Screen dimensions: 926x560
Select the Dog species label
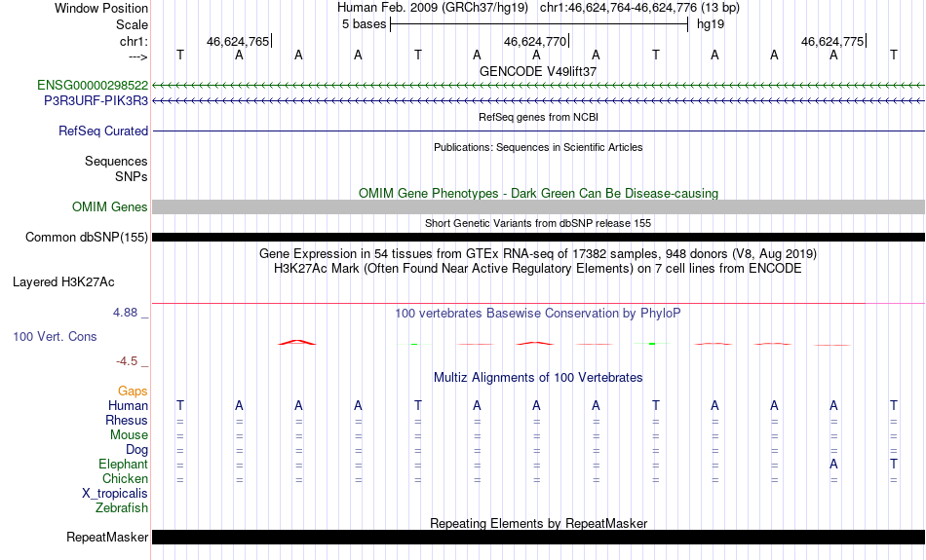136,450
